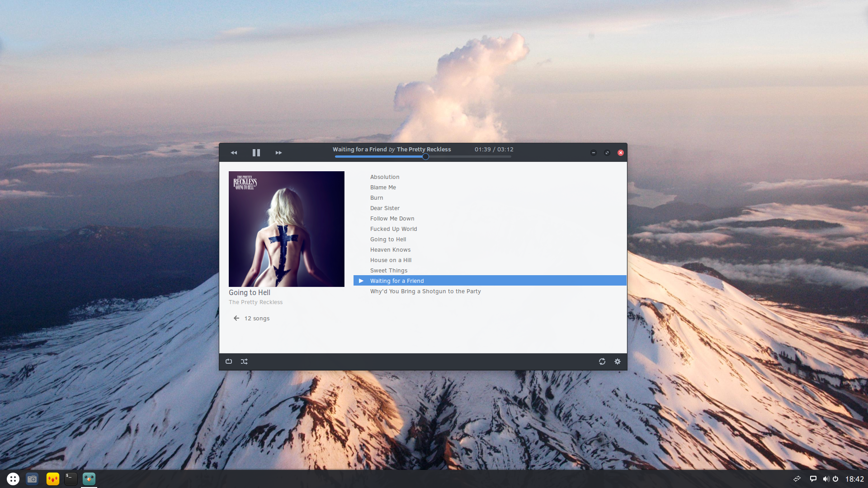The image size is (868, 488).
Task: Play the song Follow Me Down
Action: (392, 219)
